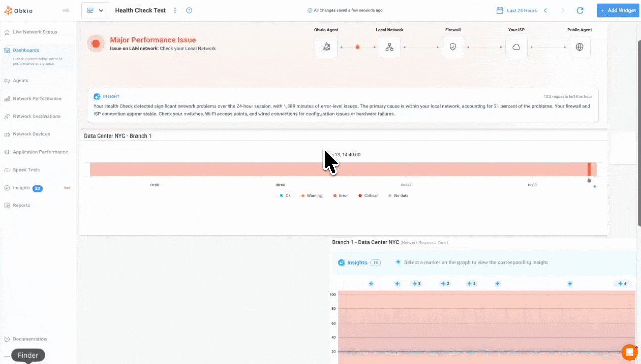The height and width of the screenshot is (364, 641).
Task: Open Speed Tests page
Action: 26,170
